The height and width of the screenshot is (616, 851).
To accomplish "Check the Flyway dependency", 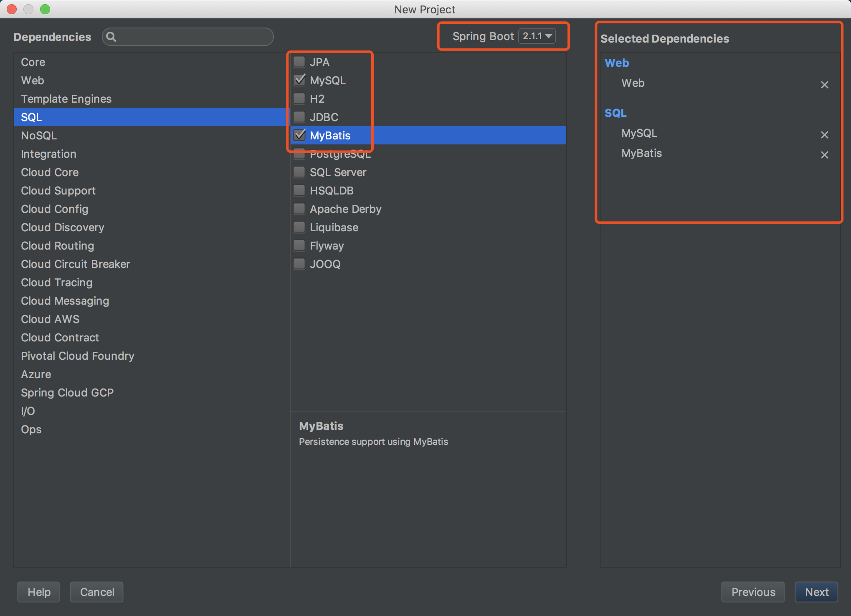I will [x=299, y=245].
